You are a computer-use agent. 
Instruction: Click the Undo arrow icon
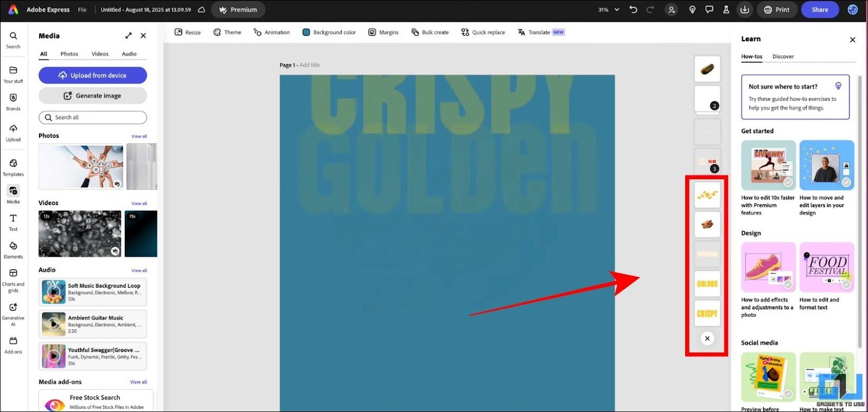[633, 10]
